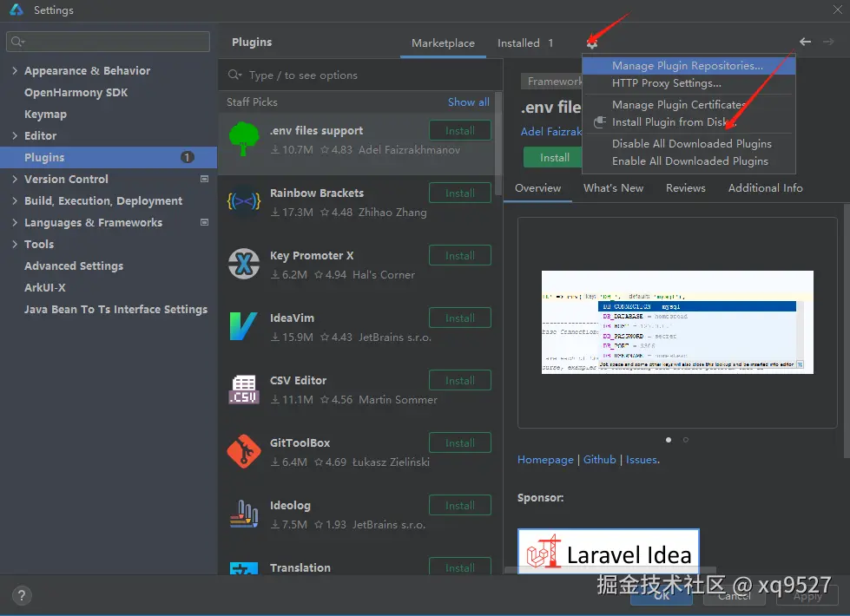The image size is (850, 616).
Task: Expand Appearance & Behavior section
Action: [x=15, y=70]
